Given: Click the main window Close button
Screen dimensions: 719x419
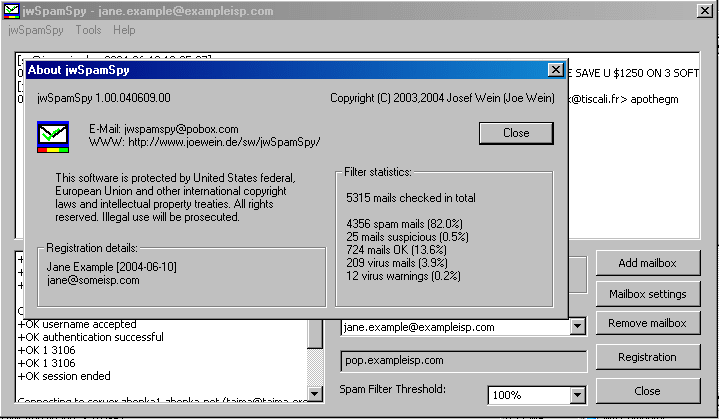Looking at the screenshot, I should click(647, 391).
